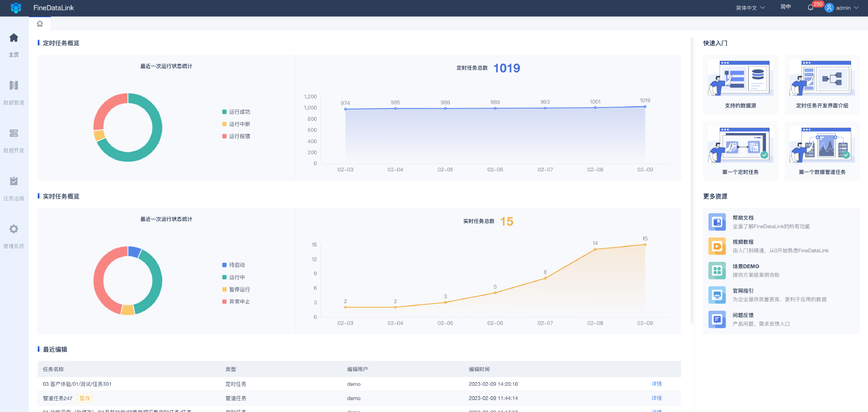The width and height of the screenshot is (868, 412).
Task: Expand the admin account dropdown arrow
Action: pos(856,8)
